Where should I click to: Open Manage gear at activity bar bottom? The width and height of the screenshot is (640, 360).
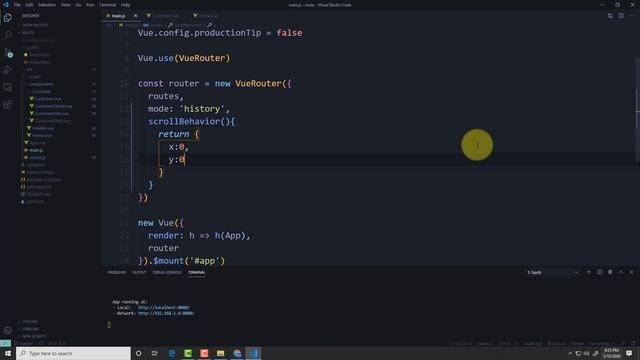pos(8,330)
